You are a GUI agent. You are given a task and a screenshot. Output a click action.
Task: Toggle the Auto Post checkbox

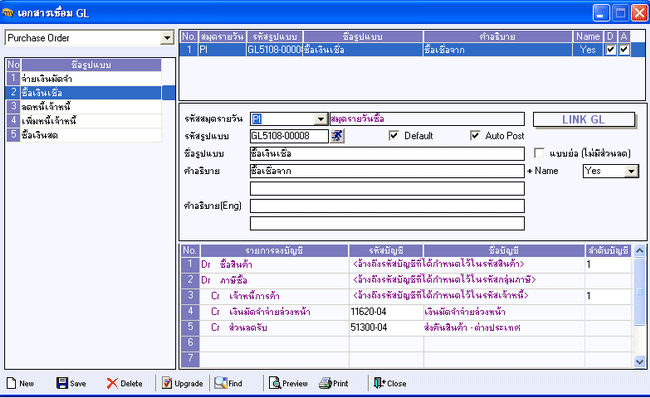click(x=475, y=136)
